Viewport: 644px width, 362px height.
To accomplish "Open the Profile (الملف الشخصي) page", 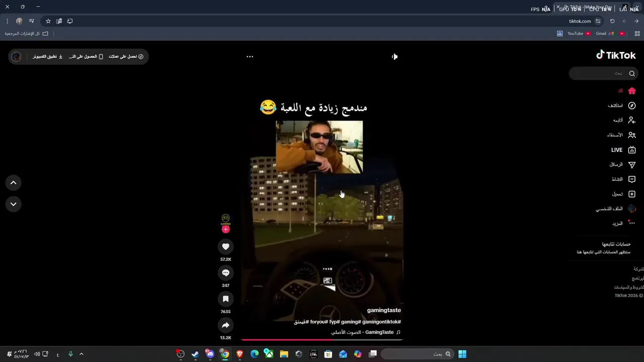I will pyautogui.click(x=616, y=209).
